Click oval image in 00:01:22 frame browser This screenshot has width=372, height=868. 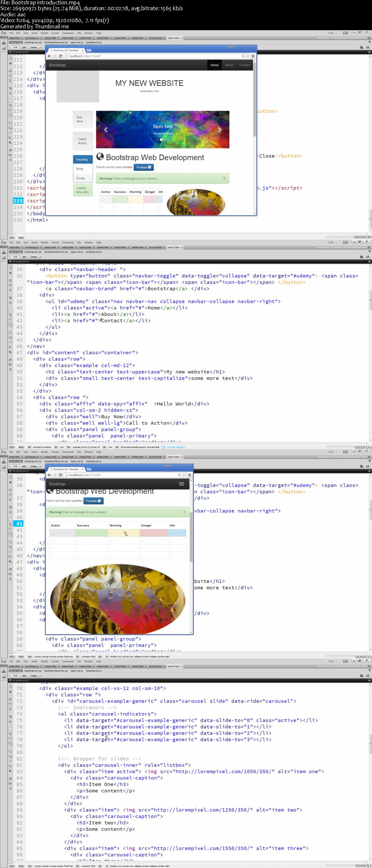[x=118, y=599]
